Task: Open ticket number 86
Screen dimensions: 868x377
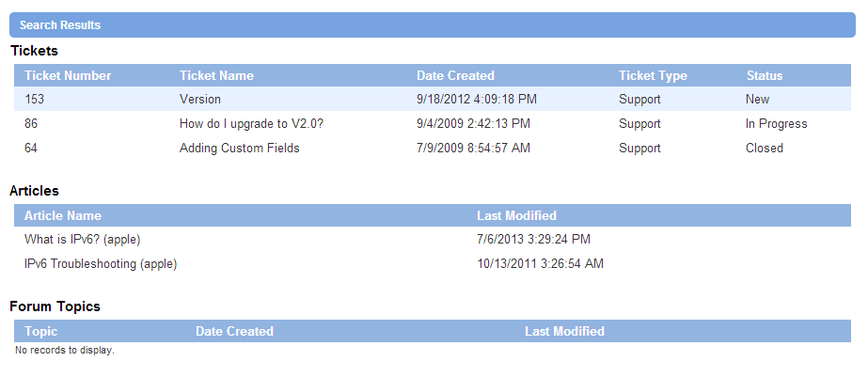Action: click(x=31, y=123)
